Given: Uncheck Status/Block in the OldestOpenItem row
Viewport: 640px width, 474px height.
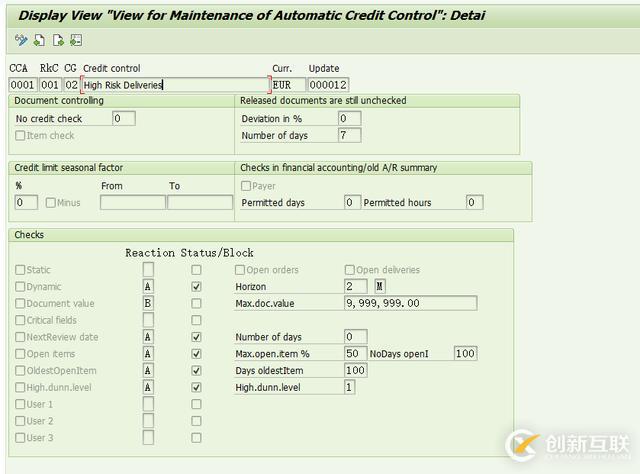Looking at the screenshot, I should coord(196,370).
